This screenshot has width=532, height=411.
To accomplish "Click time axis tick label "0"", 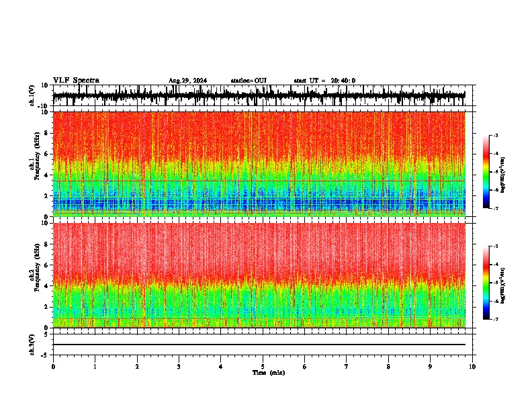I will pyautogui.click(x=53, y=367).
